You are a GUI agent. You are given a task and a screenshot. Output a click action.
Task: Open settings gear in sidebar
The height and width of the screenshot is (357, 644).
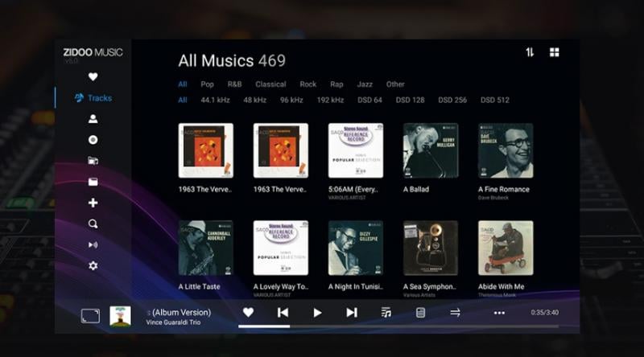93,266
